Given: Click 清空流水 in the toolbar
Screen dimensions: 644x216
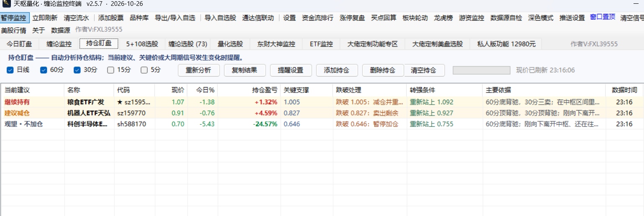Looking at the screenshot, I should point(76,18).
